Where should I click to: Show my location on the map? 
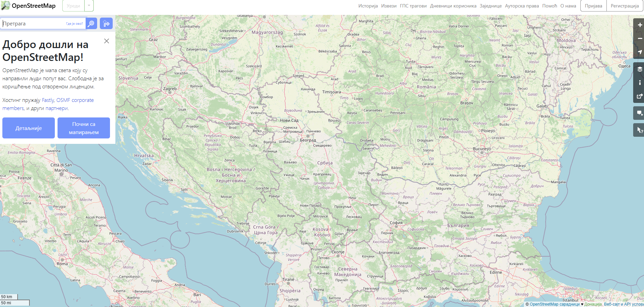point(639,52)
